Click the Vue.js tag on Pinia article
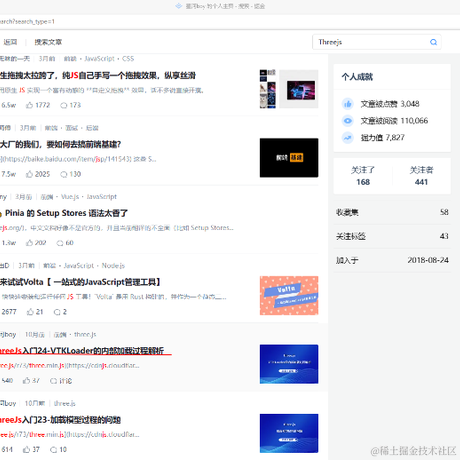 [x=70, y=197]
